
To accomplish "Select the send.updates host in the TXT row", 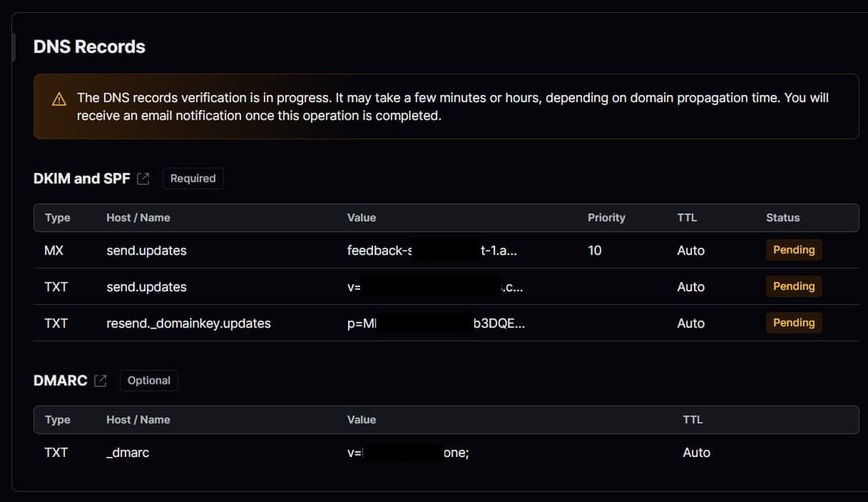I will [x=146, y=287].
